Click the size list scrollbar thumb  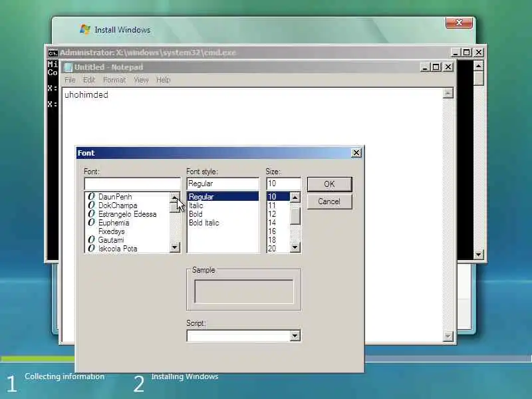pyautogui.click(x=295, y=216)
